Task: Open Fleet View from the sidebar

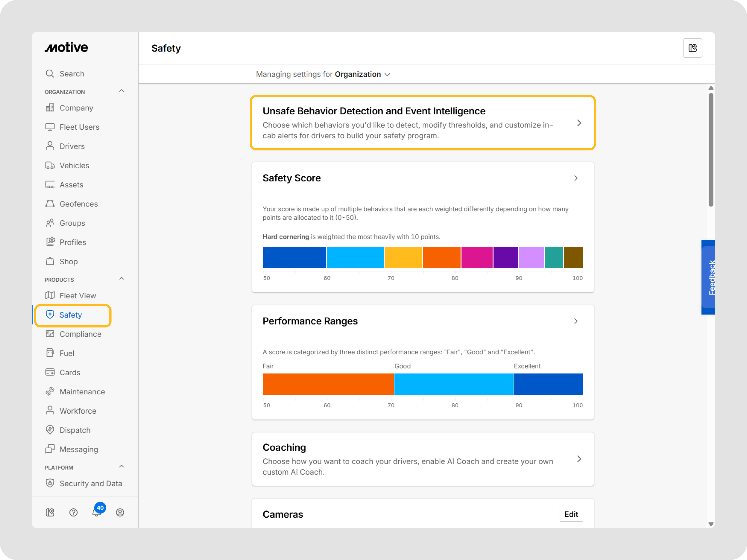Action: [78, 295]
